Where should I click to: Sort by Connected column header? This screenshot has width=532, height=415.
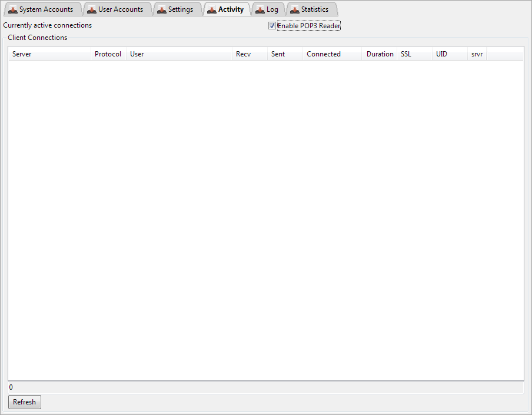tap(332, 54)
